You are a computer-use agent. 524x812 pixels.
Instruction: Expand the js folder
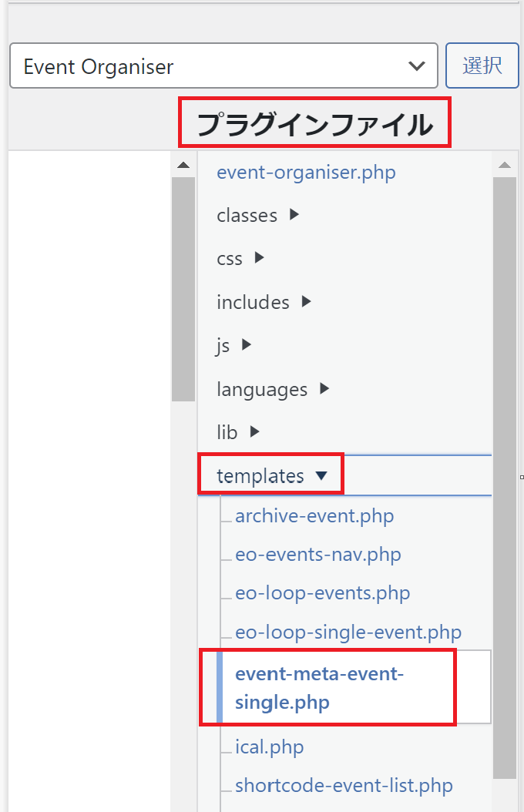coord(233,345)
